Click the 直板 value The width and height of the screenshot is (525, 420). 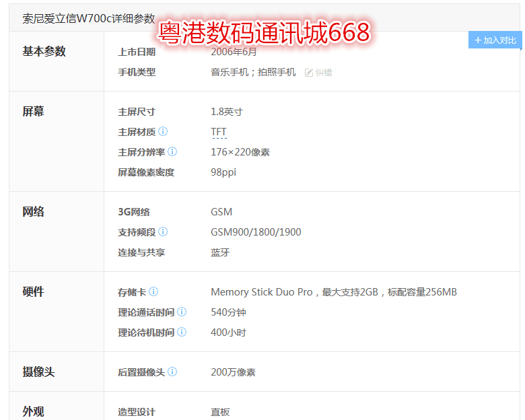pos(220,412)
